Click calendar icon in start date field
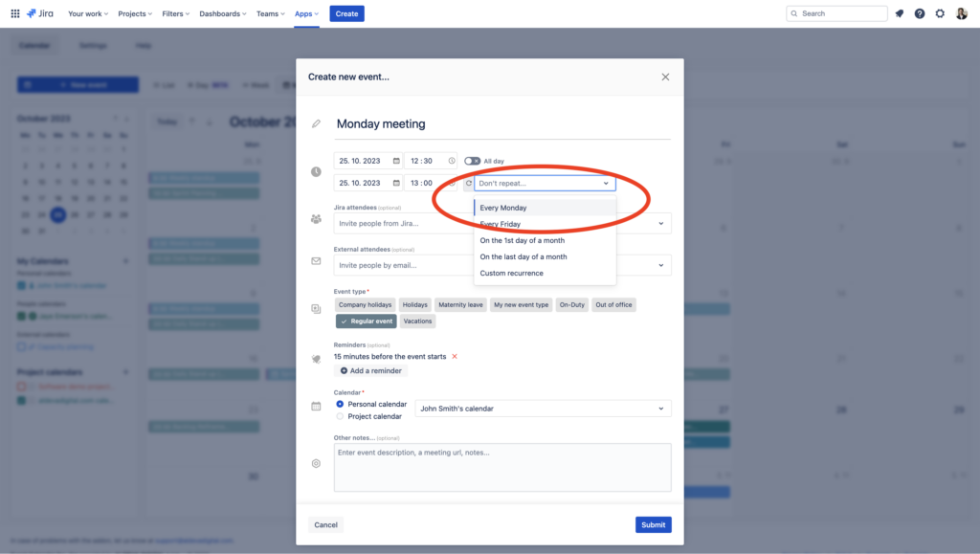 [396, 161]
